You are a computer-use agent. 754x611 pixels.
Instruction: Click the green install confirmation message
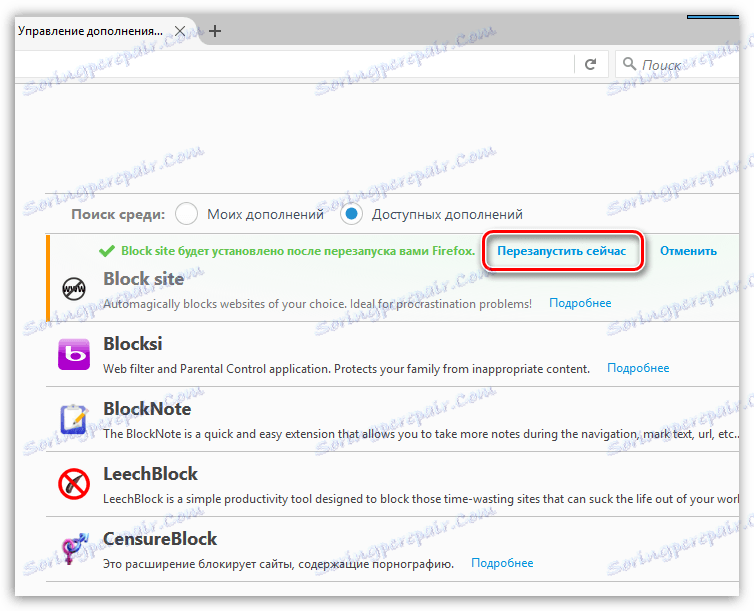pyautogui.click(x=298, y=251)
